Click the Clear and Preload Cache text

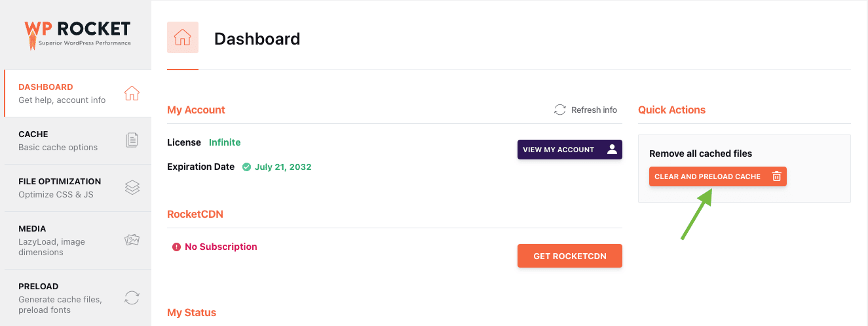coord(708,176)
